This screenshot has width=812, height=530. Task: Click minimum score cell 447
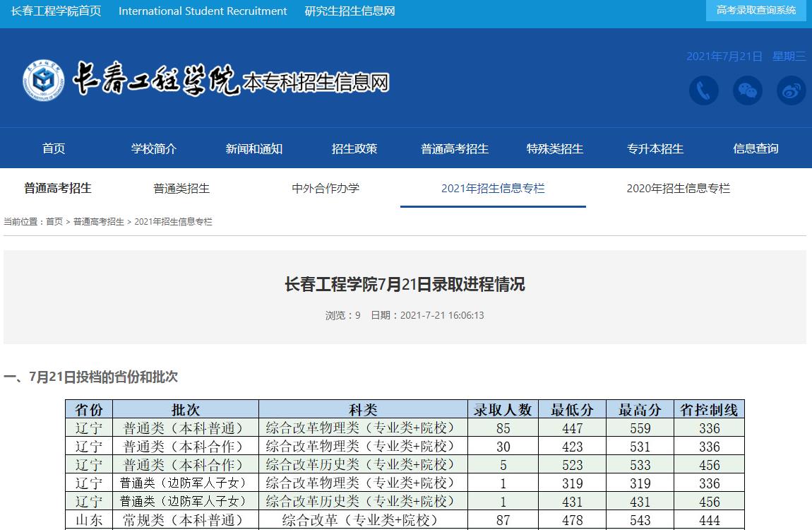tap(572, 428)
